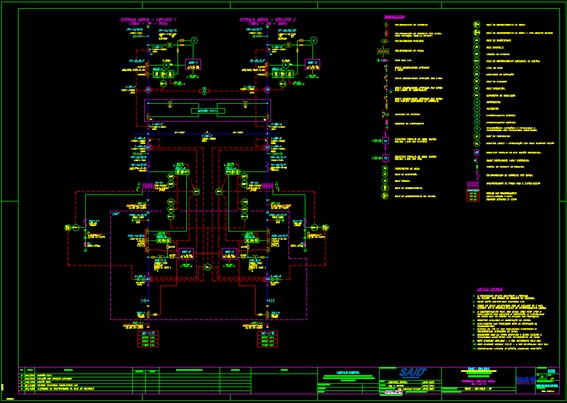Click the SAID logo in the title block
This screenshot has height=403, width=567.
click(x=412, y=373)
